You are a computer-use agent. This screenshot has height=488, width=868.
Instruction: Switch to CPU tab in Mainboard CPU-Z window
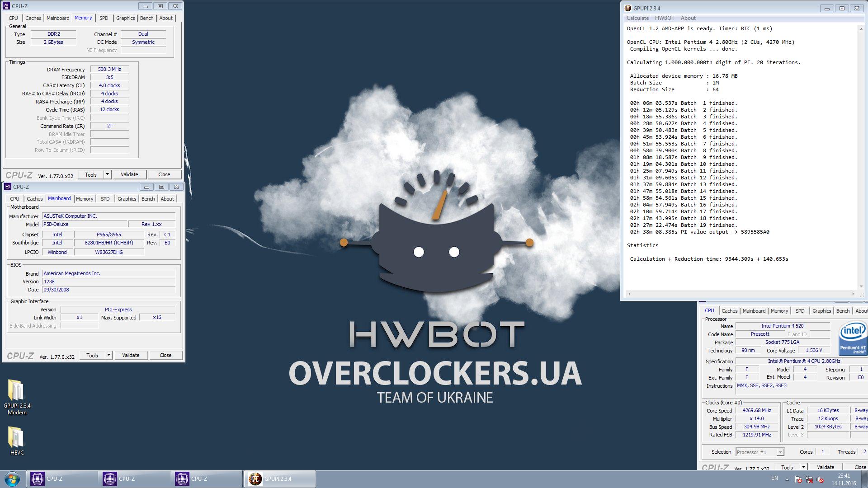click(15, 199)
